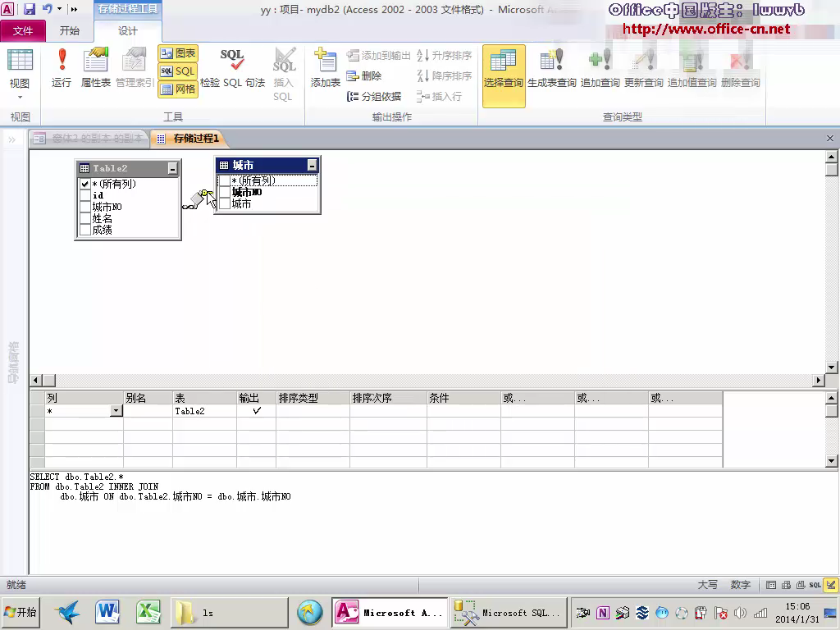Choose 追加查询 append query
The height and width of the screenshot is (630, 840).
[x=600, y=69]
